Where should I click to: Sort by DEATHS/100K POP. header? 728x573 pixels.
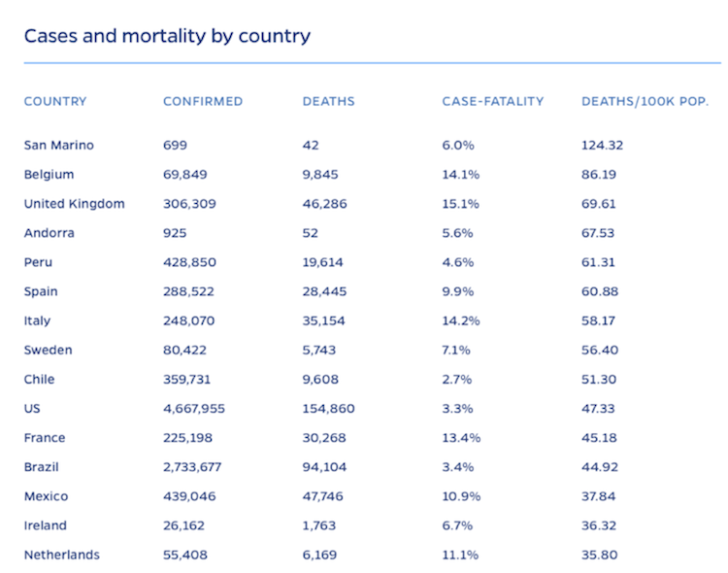tap(645, 101)
